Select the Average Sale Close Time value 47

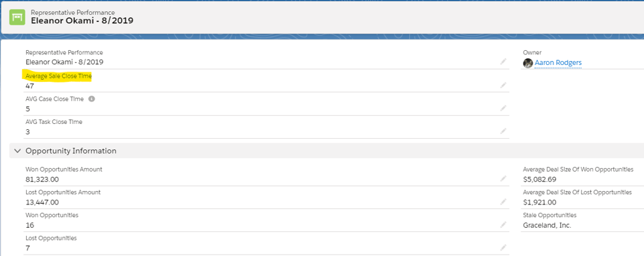click(30, 86)
